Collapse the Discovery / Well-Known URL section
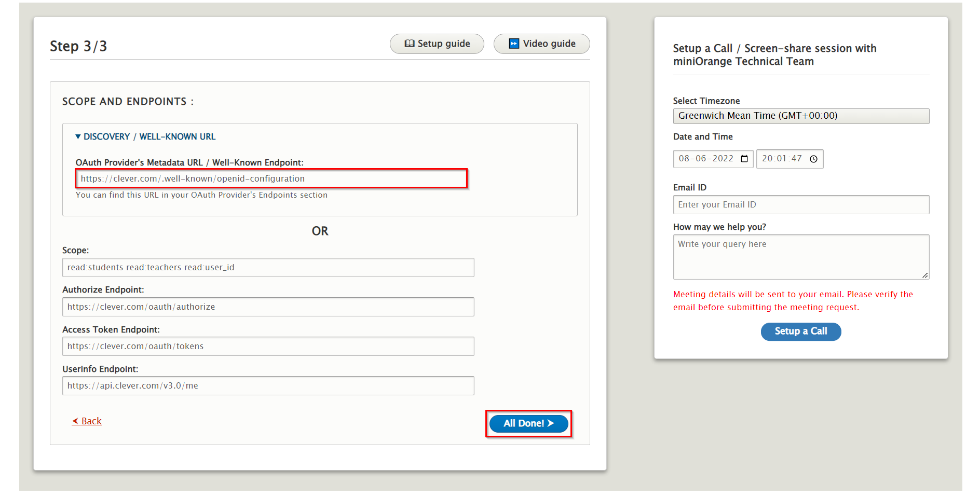 click(78, 136)
